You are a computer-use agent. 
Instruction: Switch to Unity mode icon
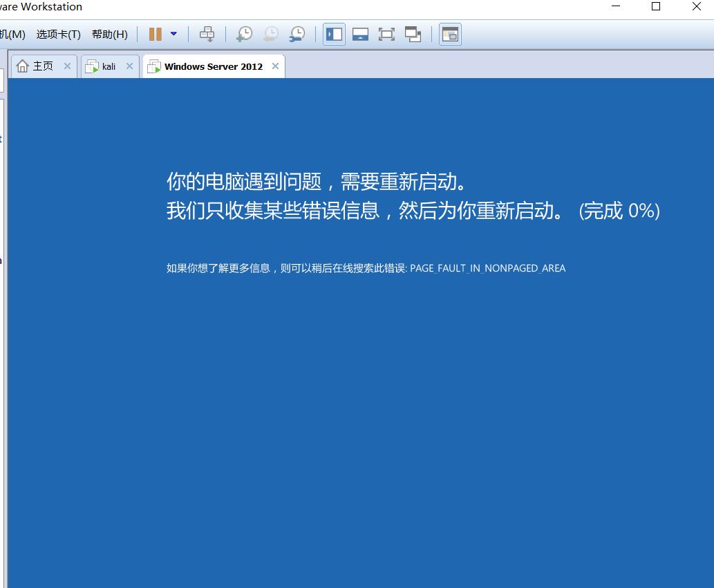(413, 34)
